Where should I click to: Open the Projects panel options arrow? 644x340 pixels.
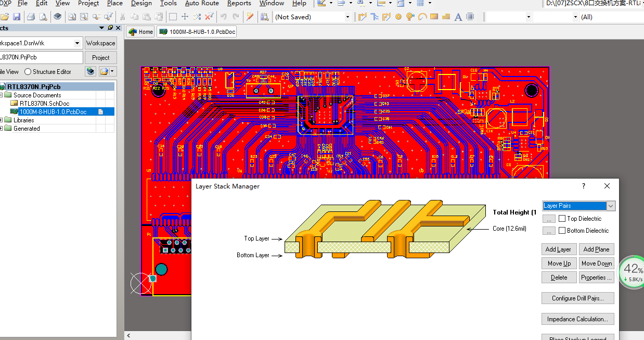(x=101, y=28)
